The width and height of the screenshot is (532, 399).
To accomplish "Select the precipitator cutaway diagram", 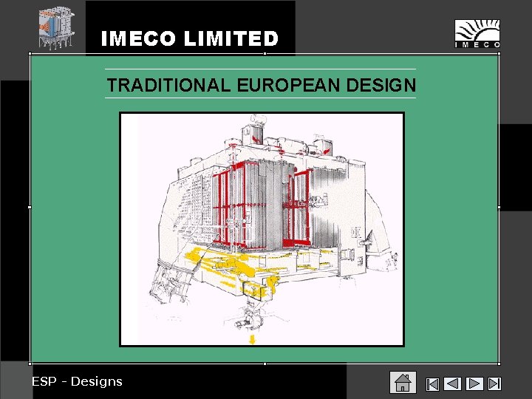I will (262, 229).
